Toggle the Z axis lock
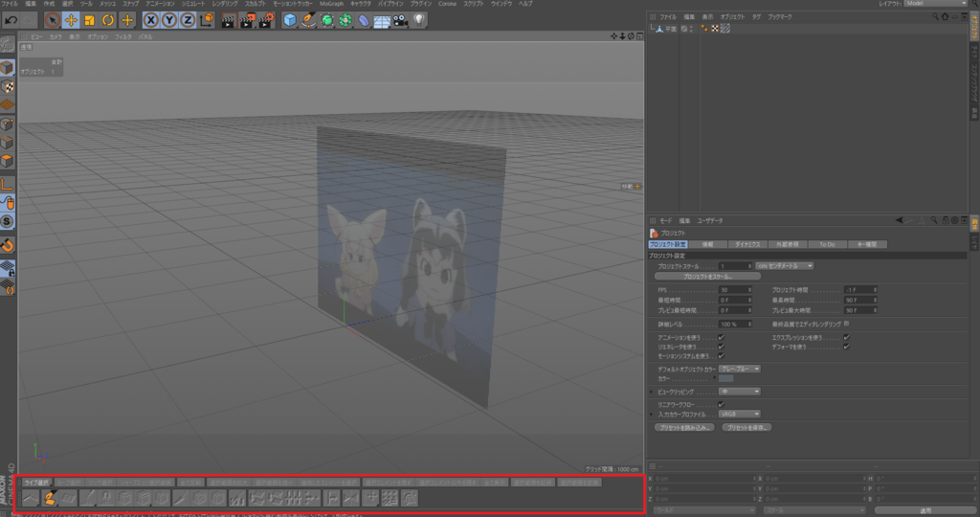Screen dimensions: 980x517 187,20
